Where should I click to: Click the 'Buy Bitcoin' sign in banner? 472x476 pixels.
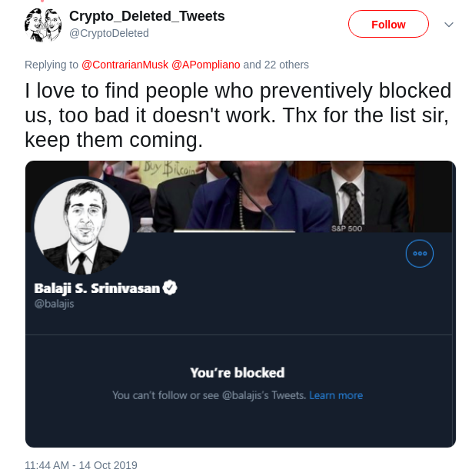168,171
